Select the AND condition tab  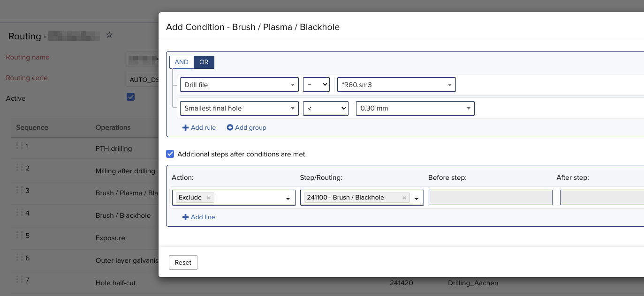(181, 62)
